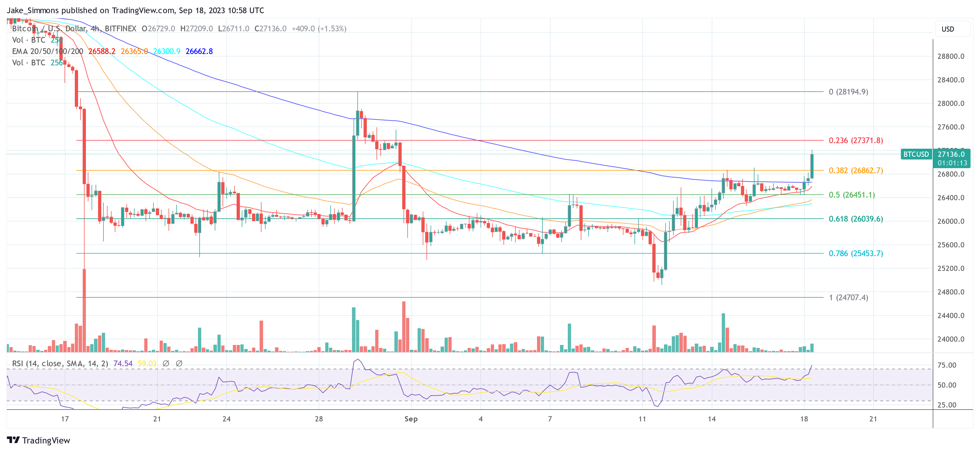Click the RSI 50.00 axis label
This screenshot has width=980, height=452.
click(947, 385)
